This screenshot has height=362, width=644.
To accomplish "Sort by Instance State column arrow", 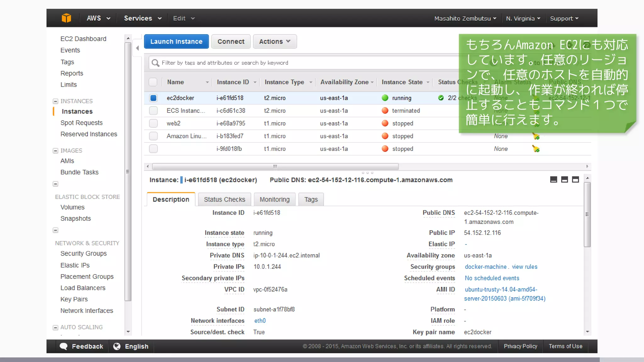I will tap(428, 82).
